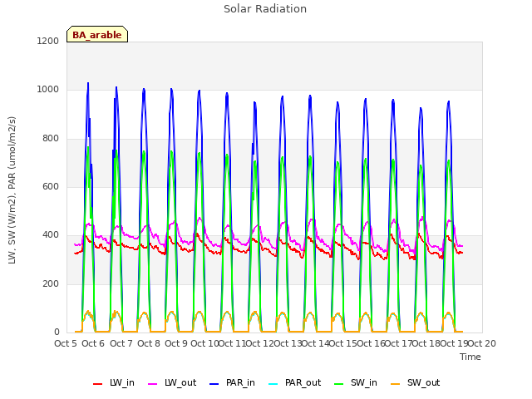Image resolution: width=532 pixels, height=399 pixels.
Task: Click the blue PAR_in legend color marker
Action: [214, 384]
